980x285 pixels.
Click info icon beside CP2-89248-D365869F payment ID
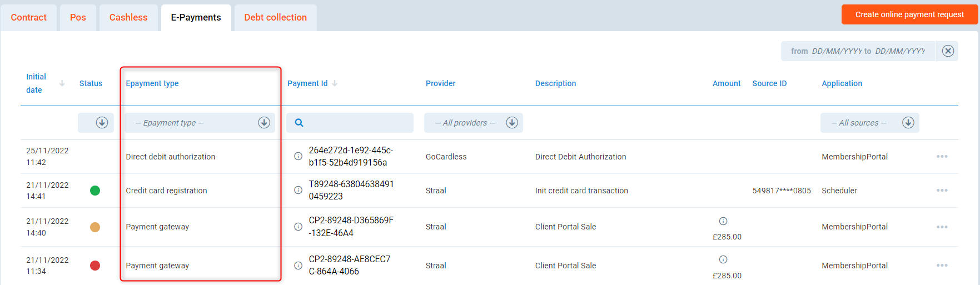click(x=298, y=227)
